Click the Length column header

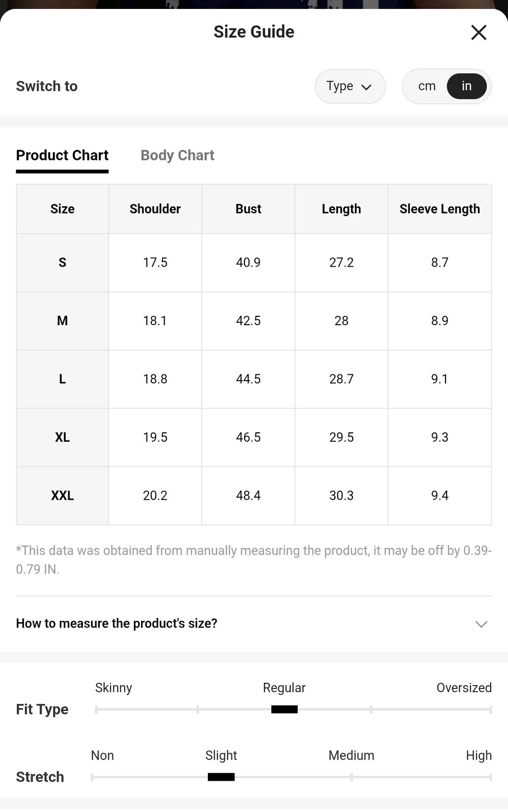pyautogui.click(x=341, y=209)
